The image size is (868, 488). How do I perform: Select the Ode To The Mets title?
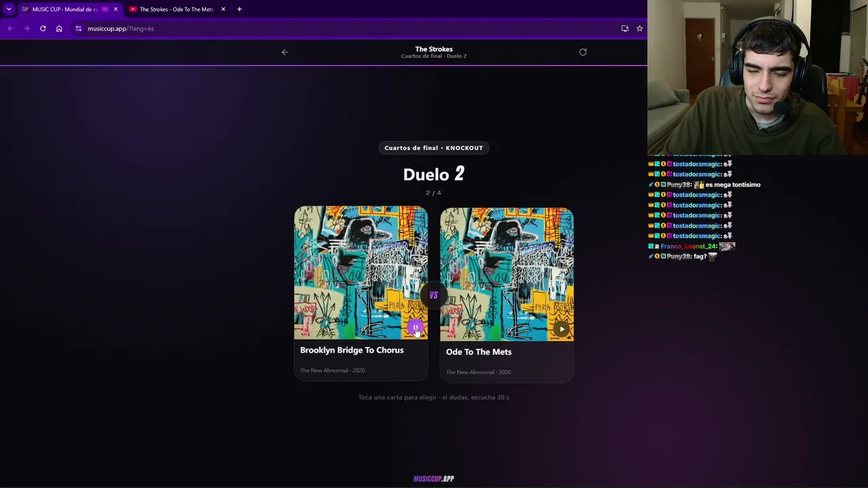[479, 352]
